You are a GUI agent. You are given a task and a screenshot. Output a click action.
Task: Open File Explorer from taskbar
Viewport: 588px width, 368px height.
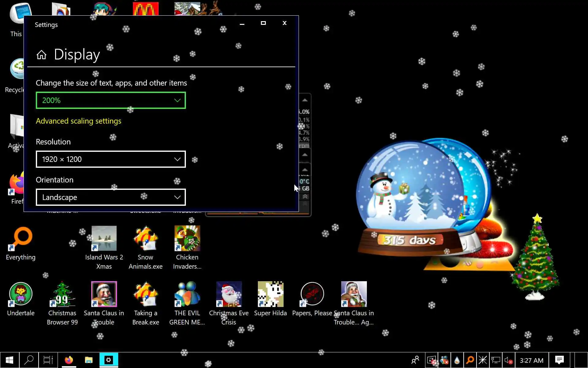(x=89, y=360)
